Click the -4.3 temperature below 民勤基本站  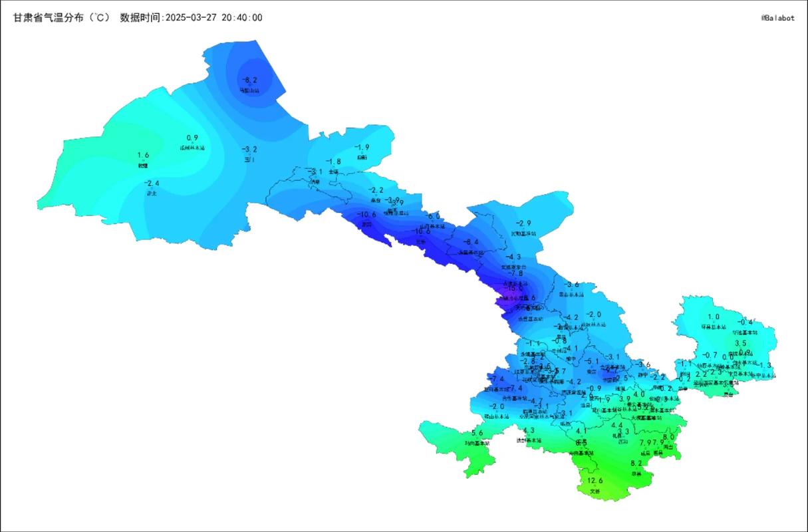[513, 257]
